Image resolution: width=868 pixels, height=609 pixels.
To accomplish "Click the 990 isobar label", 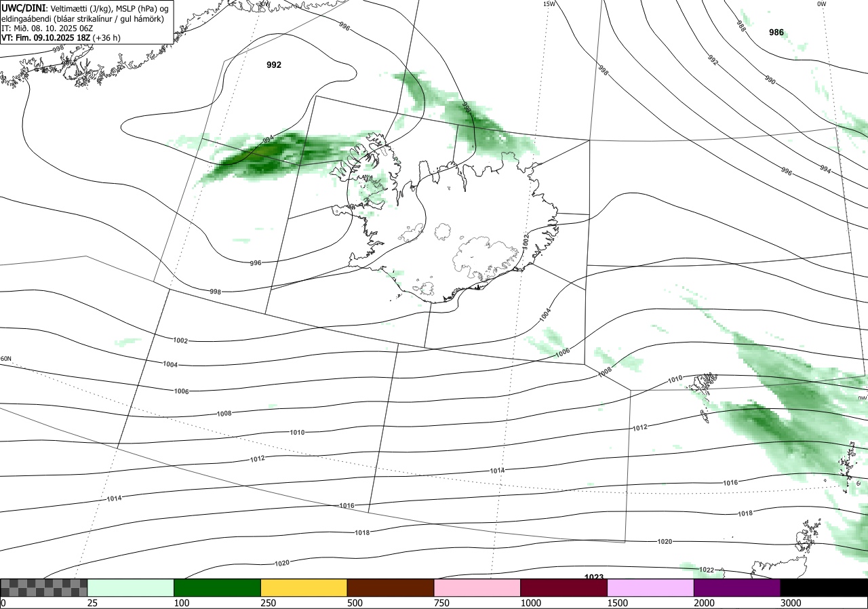I will tap(770, 80).
